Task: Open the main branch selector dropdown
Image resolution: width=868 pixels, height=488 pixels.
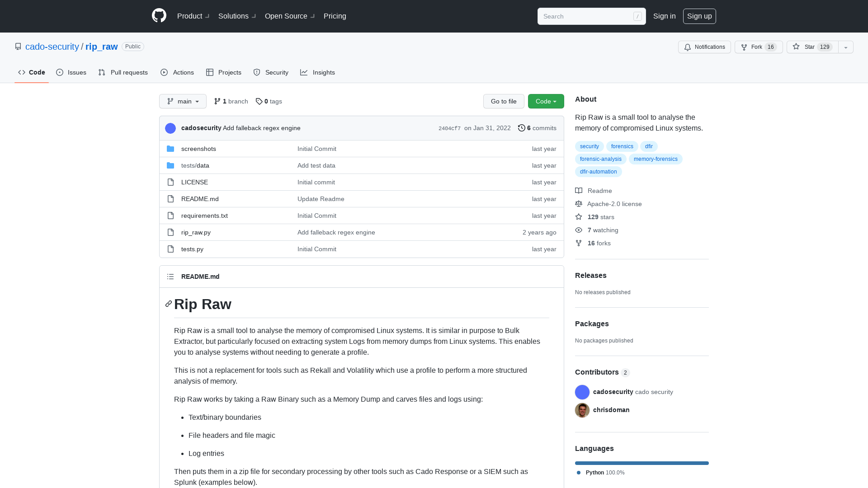Action: (x=183, y=101)
